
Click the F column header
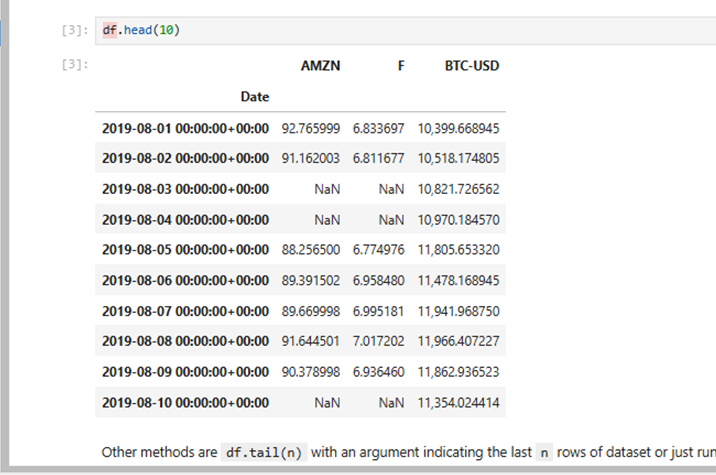[401, 66]
